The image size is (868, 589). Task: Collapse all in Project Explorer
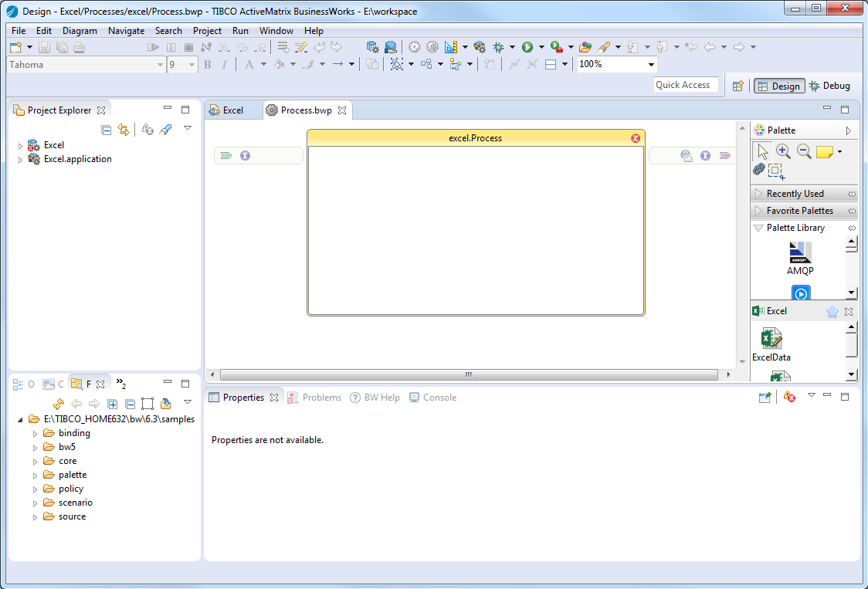pyautogui.click(x=107, y=130)
